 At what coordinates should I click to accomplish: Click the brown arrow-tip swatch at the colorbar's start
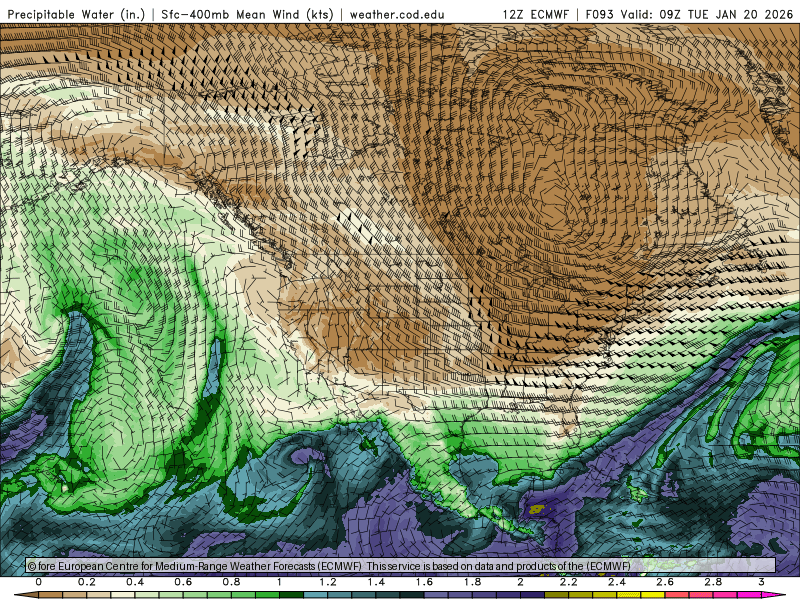(27, 595)
